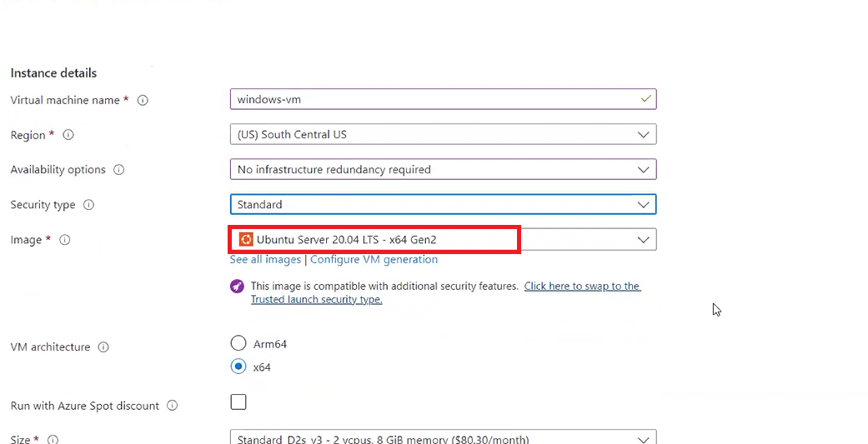Select the x64 architecture radio button
Viewport: 868px width, 444px height.
238,367
